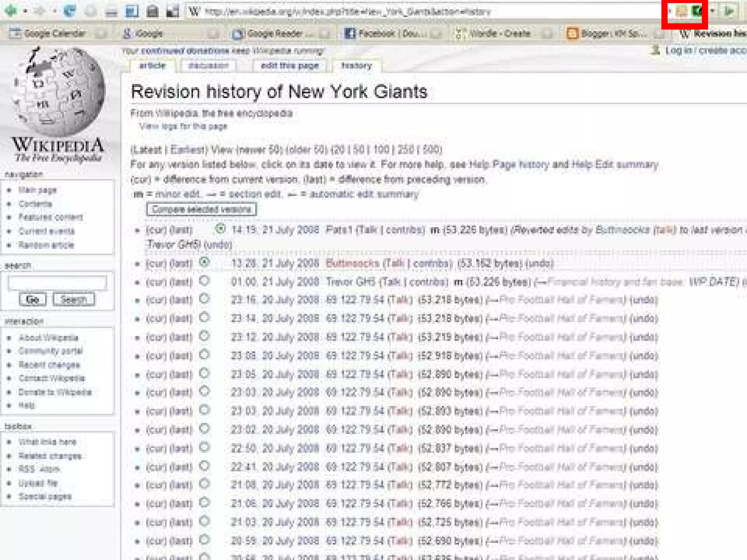Click the Facebook tab favicon

coord(349,34)
